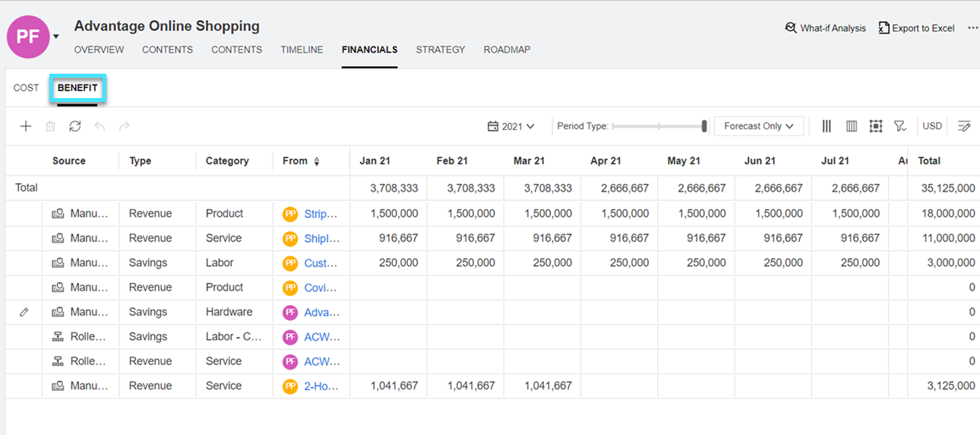980x435 pixels.
Task: Open the Adva... project link
Action: coord(321,312)
